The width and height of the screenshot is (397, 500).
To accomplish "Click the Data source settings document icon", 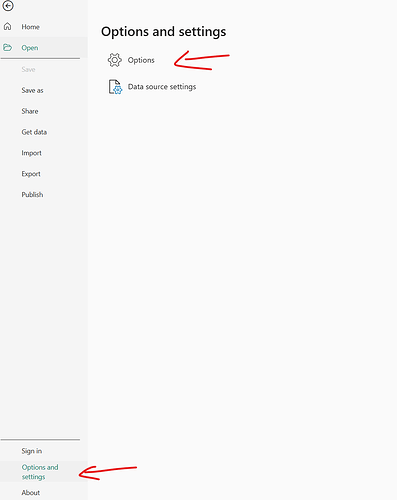I will (x=115, y=87).
